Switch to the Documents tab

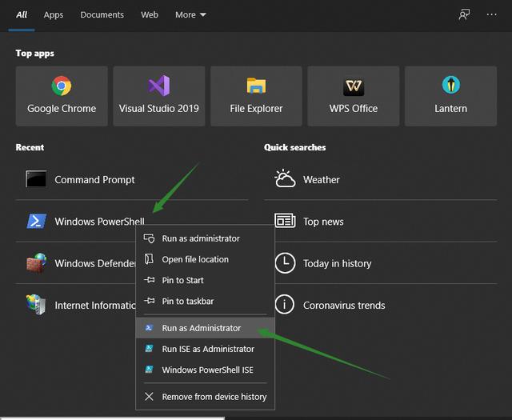click(102, 14)
